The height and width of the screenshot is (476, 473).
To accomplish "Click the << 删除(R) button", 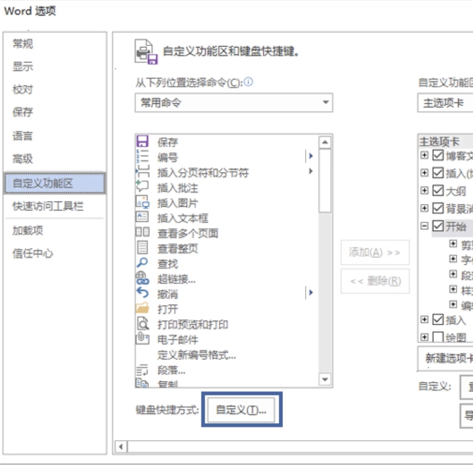I will point(375,281).
